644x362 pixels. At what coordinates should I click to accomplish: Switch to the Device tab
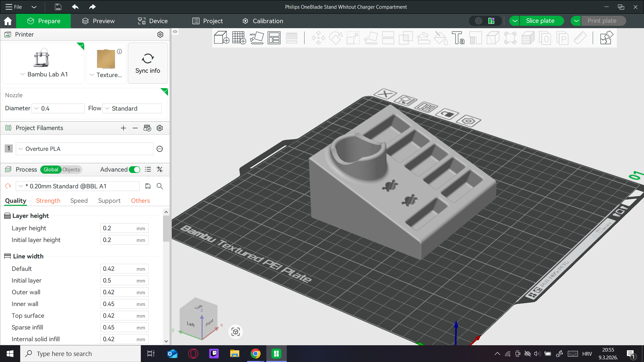tap(153, 21)
